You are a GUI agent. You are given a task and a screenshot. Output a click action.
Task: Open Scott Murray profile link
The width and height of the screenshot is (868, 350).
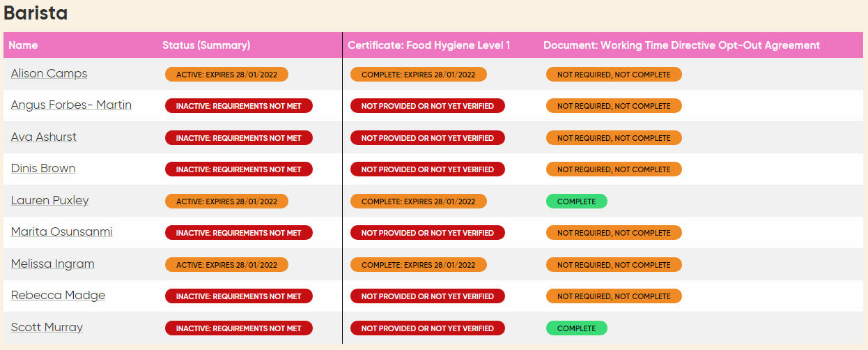coord(47,328)
